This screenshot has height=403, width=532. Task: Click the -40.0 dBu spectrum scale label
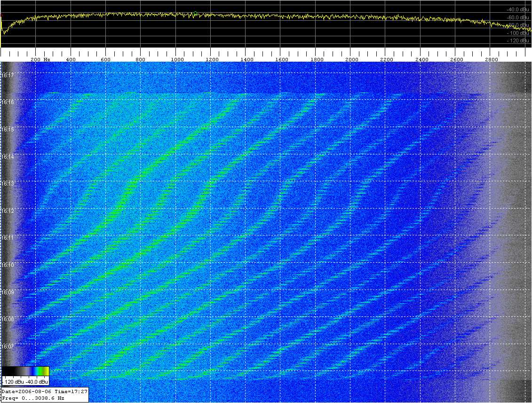pos(518,9)
